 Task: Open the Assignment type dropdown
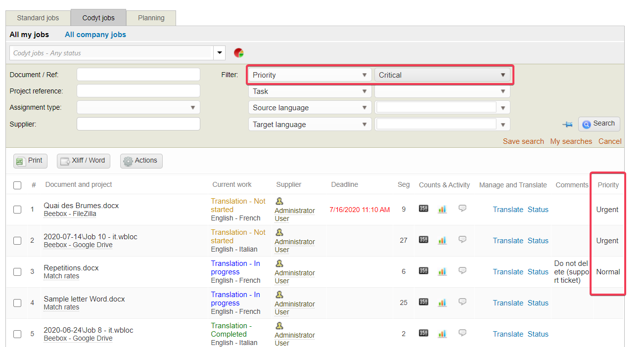point(138,108)
